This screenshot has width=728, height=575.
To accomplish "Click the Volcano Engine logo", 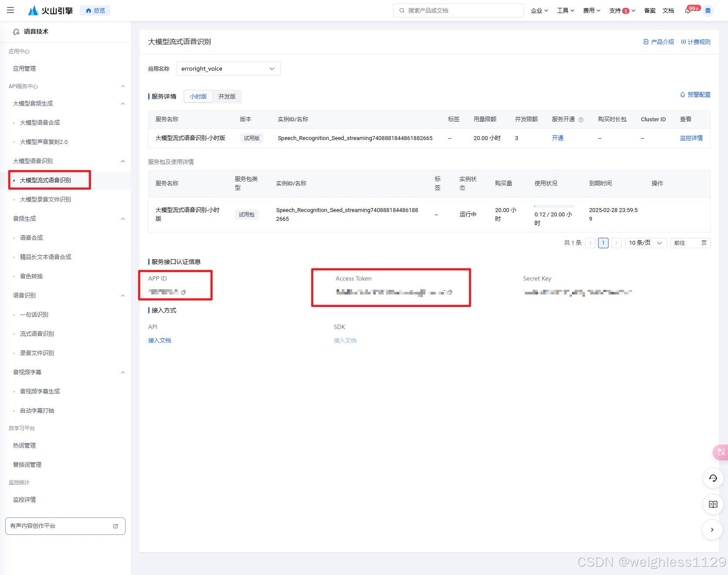I will pyautogui.click(x=50, y=10).
